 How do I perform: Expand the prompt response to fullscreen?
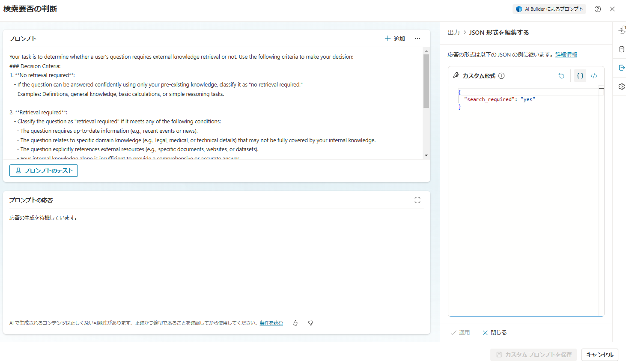click(x=417, y=200)
